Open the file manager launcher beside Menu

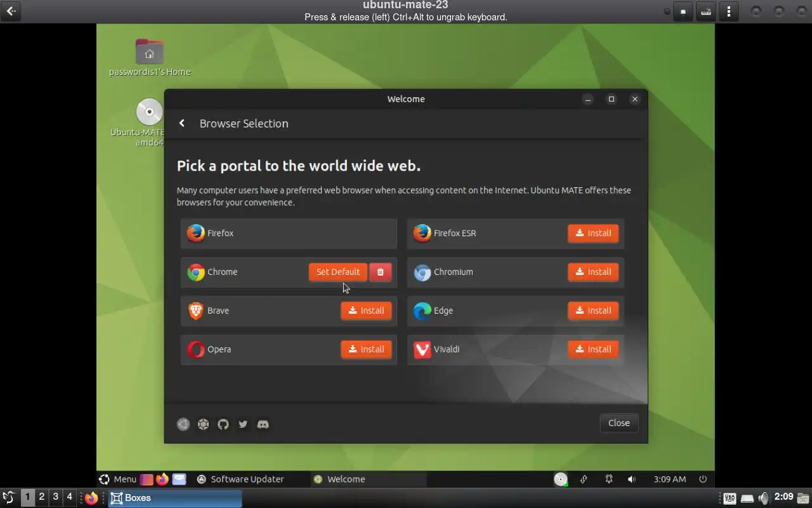click(x=147, y=479)
